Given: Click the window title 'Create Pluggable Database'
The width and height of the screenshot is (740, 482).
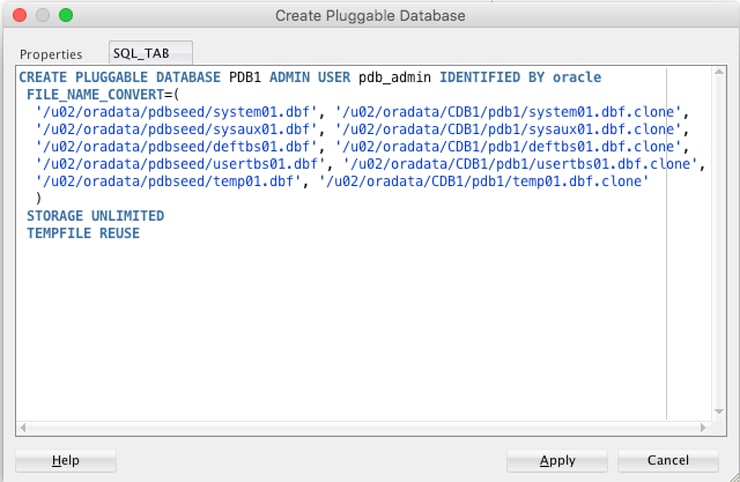Looking at the screenshot, I should (x=370, y=15).
